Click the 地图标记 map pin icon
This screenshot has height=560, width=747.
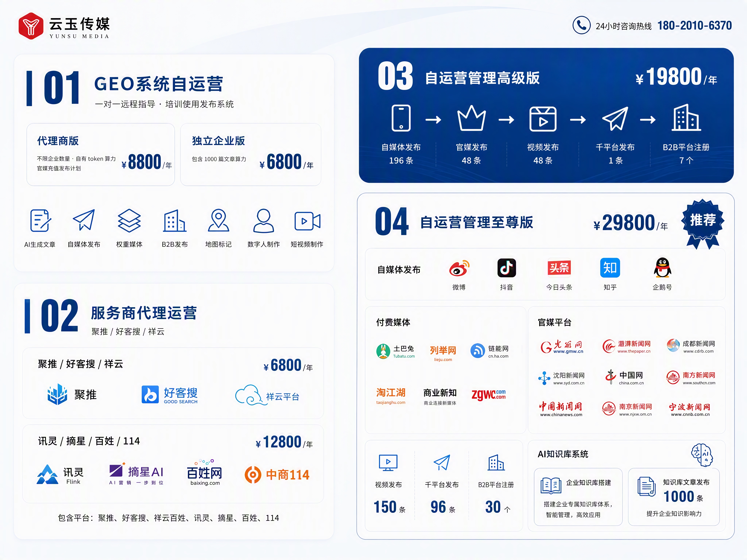pyautogui.click(x=219, y=220)
